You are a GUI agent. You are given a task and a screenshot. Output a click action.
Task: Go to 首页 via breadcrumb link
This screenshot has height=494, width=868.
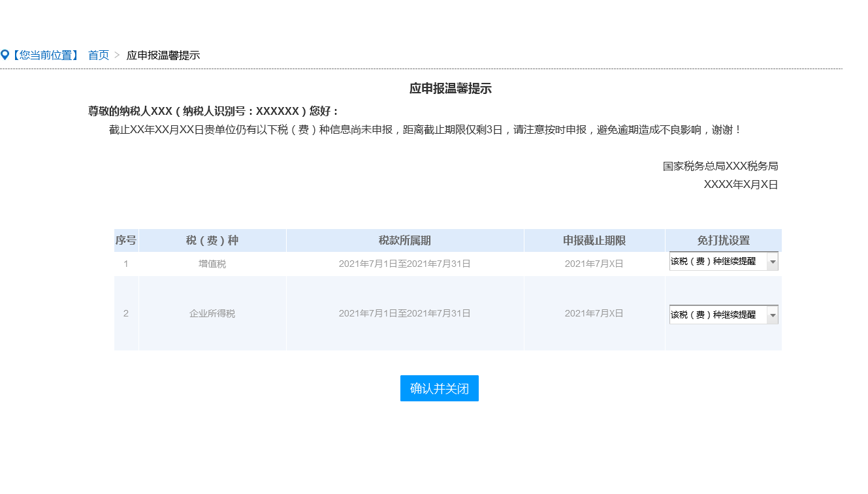click(x=99, y=55)
